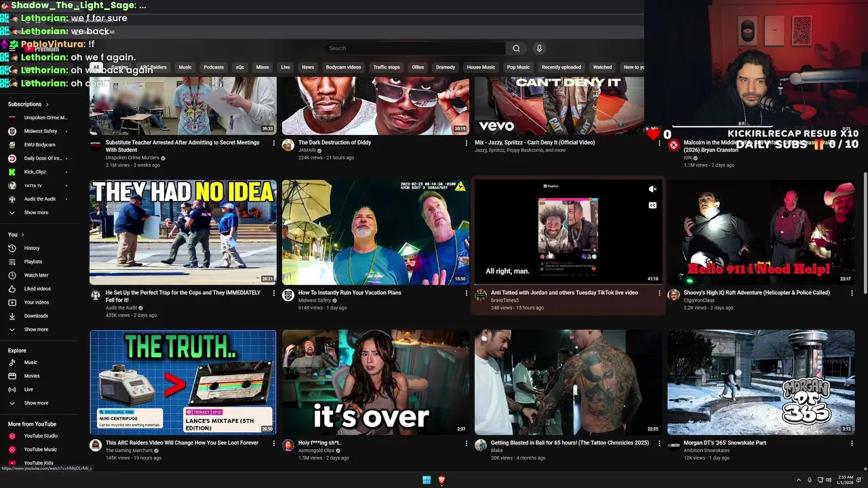The height and width of the screenshot is (488, 868).
Task: Open more options for Morgan DT's 365 video
Action: pos(852,443)
